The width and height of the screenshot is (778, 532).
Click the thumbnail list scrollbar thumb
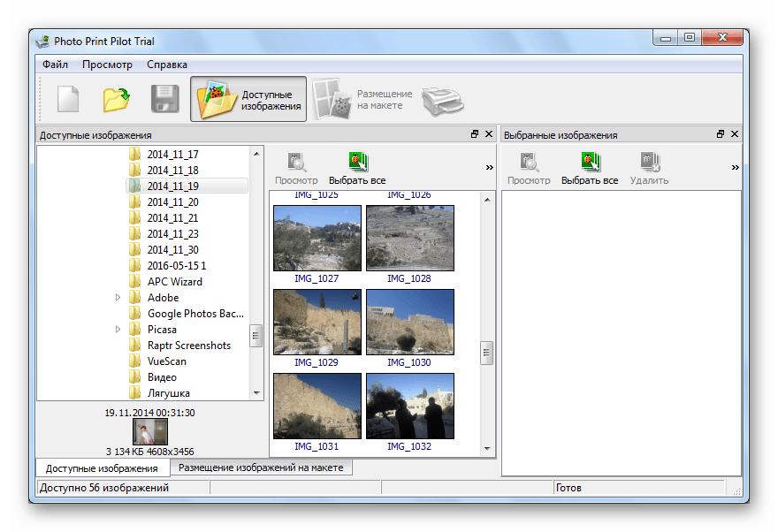click(x=487, y=353)
